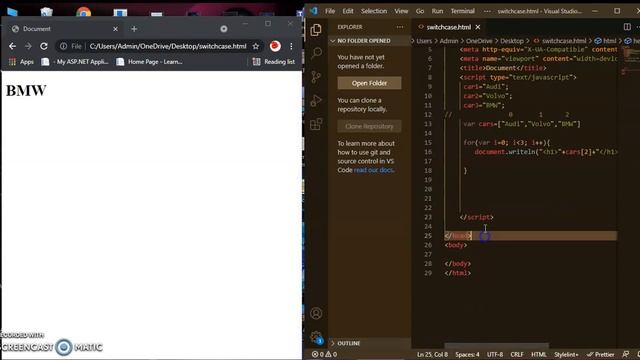Screen dimensions: 640x360
Task: Collapse the NO FOLDER OPENED section
Action: [x=370, y=41]
